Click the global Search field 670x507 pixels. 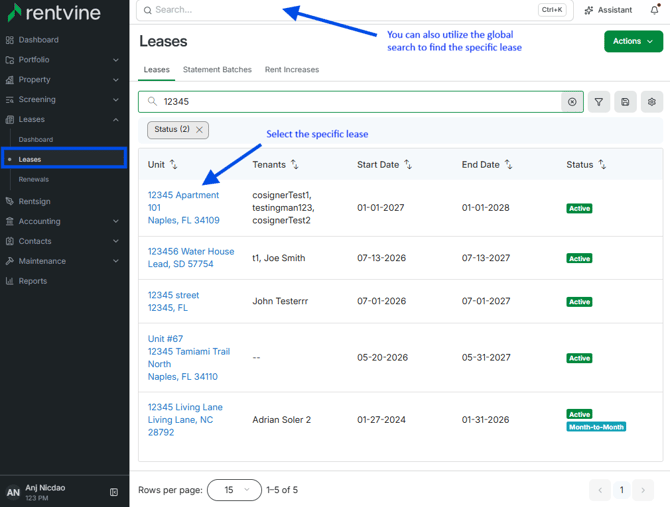coord(355,10)
